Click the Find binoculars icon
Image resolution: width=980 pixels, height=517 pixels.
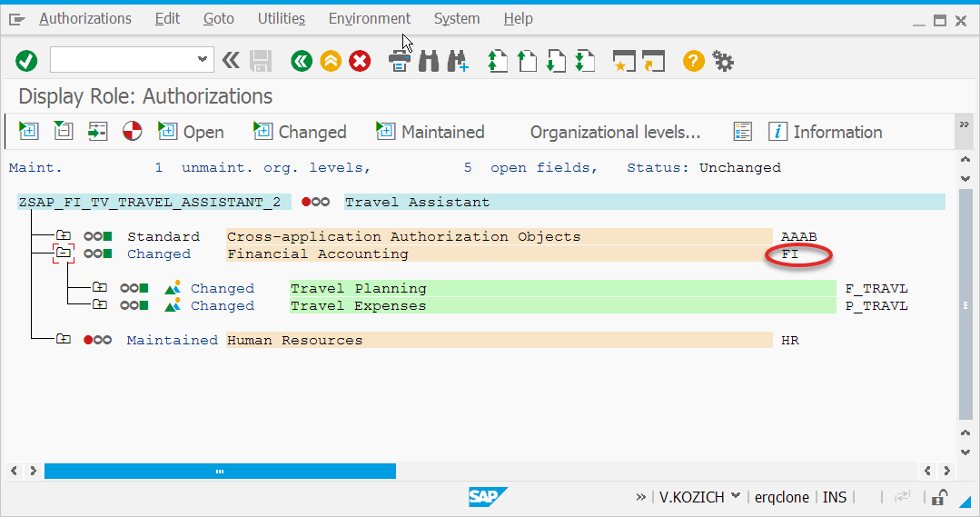(x=429, y=61)
